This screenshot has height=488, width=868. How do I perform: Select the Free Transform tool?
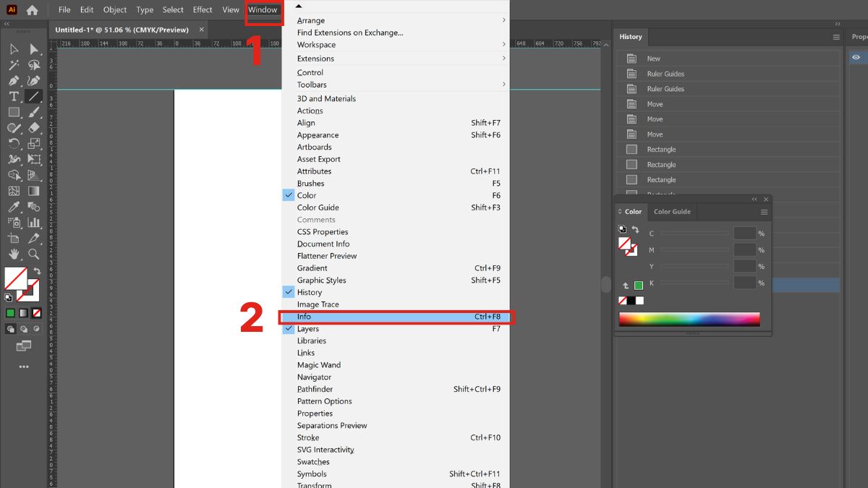pos(34,160)
